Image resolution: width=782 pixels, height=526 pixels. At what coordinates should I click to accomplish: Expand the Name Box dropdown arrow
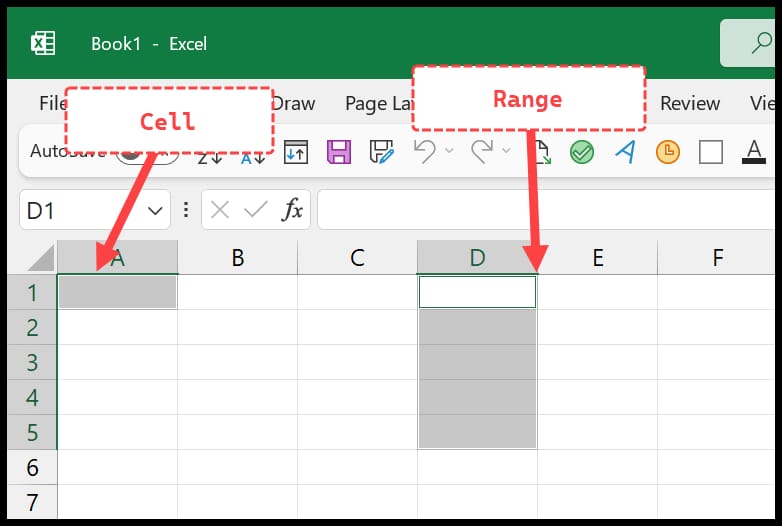tap(156, 210)
